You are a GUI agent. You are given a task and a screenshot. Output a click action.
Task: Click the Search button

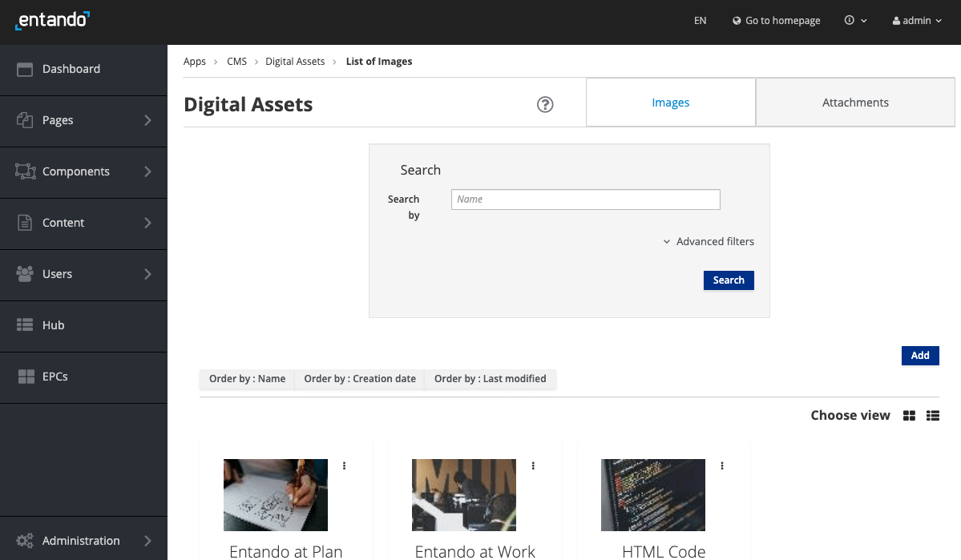point(728,280)
